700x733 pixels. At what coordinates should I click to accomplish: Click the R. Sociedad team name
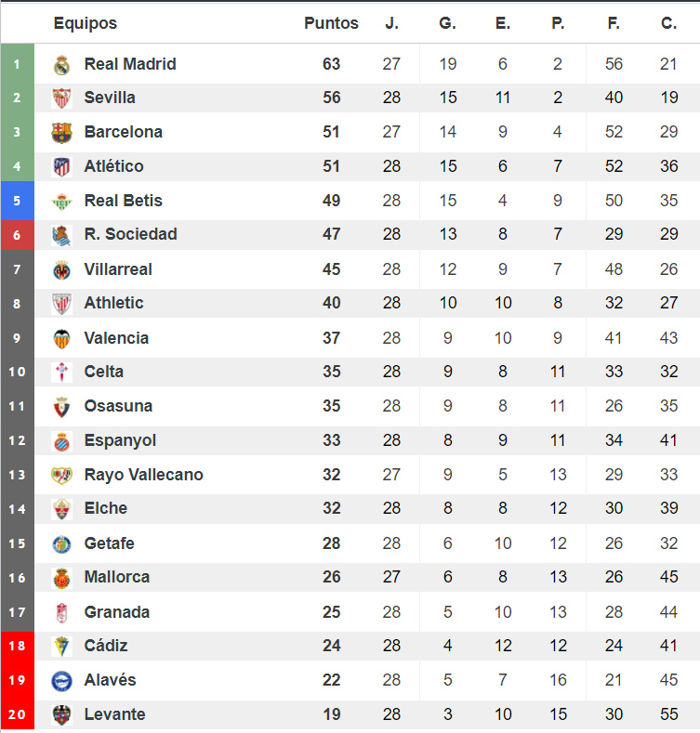point(130,234)
